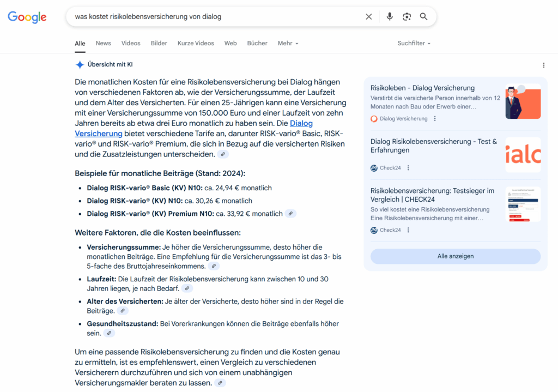Click the CHECK24 comparison screenshot thumbnail
This screenshot has width=558, height=392.
click(x=523, y=204)
